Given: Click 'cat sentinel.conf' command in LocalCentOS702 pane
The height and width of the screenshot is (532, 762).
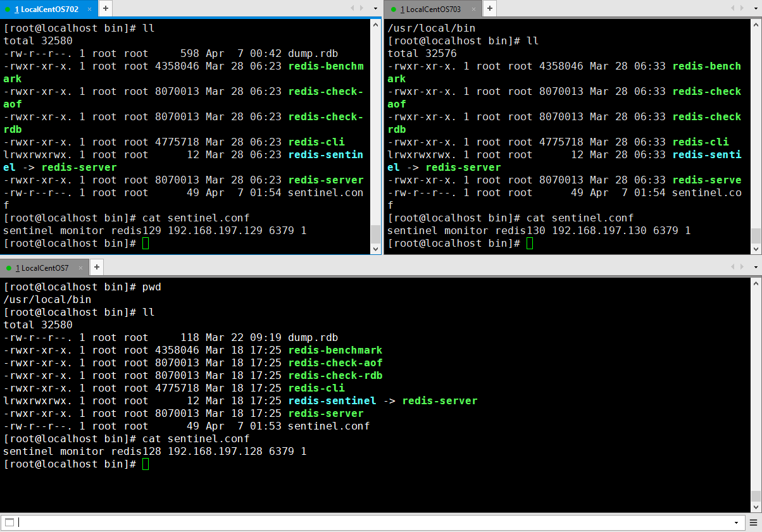Looking at the screenshot, I should click(x=196, y=218).
